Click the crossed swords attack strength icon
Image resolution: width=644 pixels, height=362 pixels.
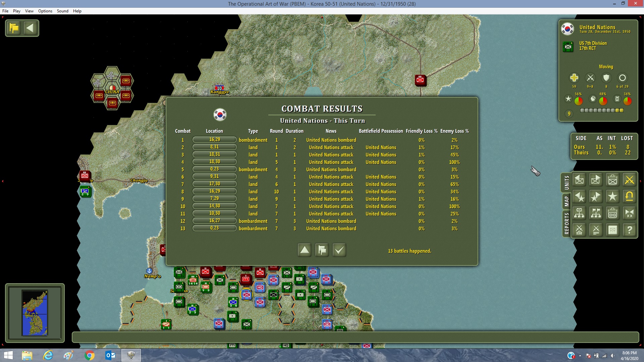(x=590, y=78)
